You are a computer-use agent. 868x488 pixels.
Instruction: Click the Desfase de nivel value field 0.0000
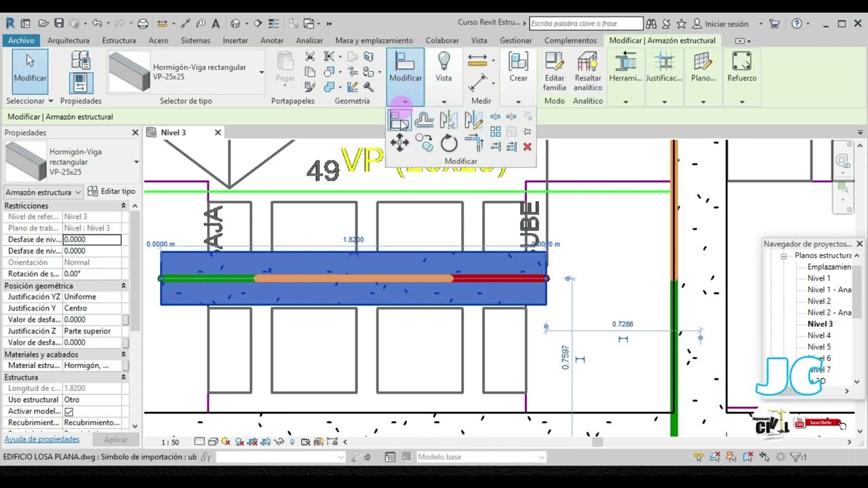point(92,239)
